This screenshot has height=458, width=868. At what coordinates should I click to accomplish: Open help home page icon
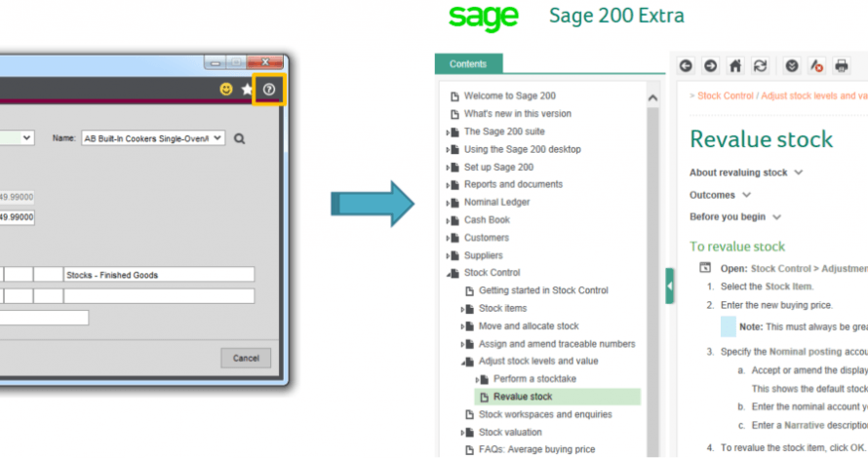[735, 66]
